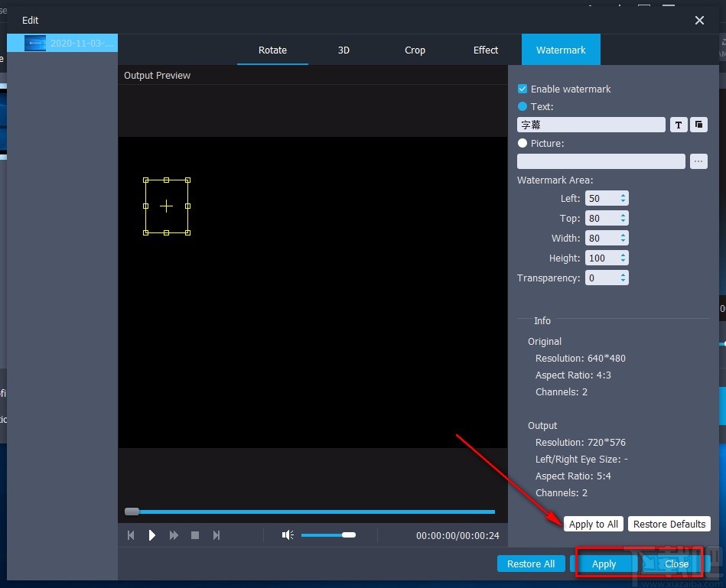Open the watermark font settings
Image resolution: width=726 pixels, height=588 pixels.
coord(679,124)
